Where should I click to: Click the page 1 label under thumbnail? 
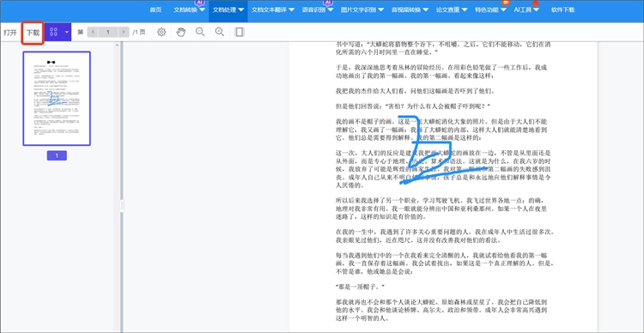(x=57, y=155)
